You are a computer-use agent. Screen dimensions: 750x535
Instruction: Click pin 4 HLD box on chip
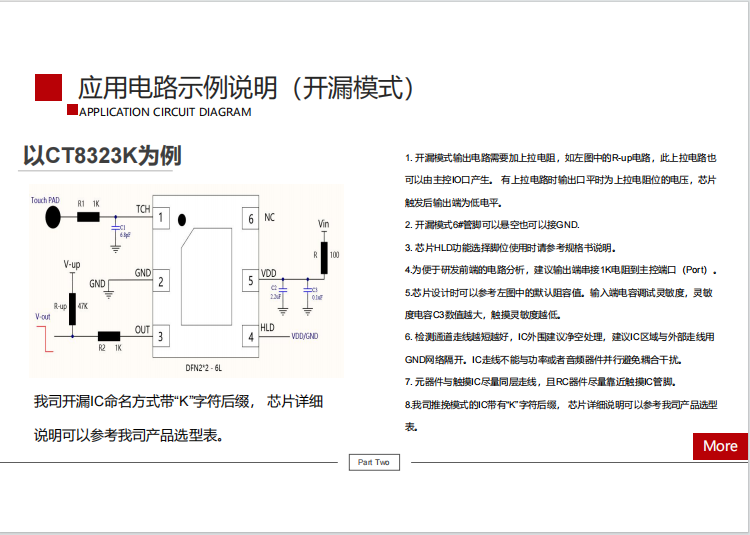tap(249, 336)
